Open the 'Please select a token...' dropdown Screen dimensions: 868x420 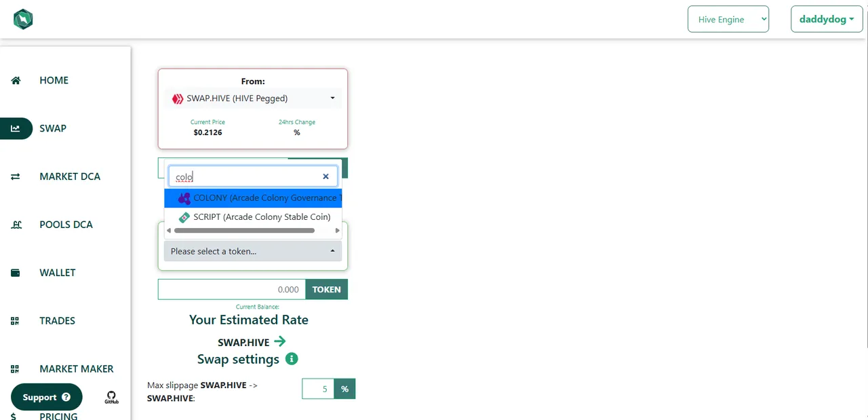[x=253, y=251]
